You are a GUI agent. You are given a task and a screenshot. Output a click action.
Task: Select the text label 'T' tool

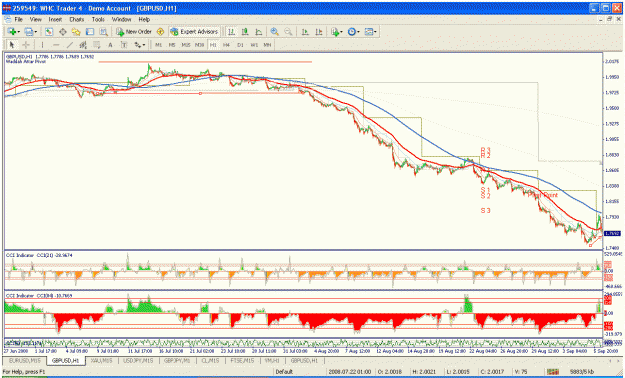click(124, 45)
